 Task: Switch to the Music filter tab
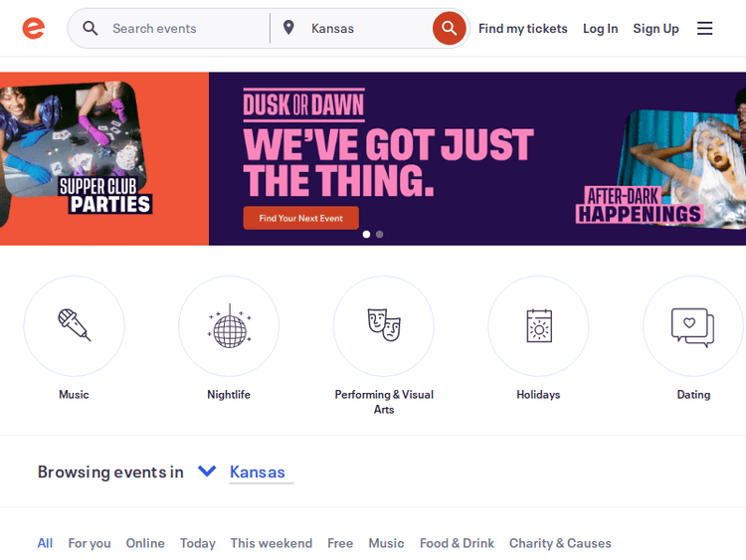[x=386, y=543]
